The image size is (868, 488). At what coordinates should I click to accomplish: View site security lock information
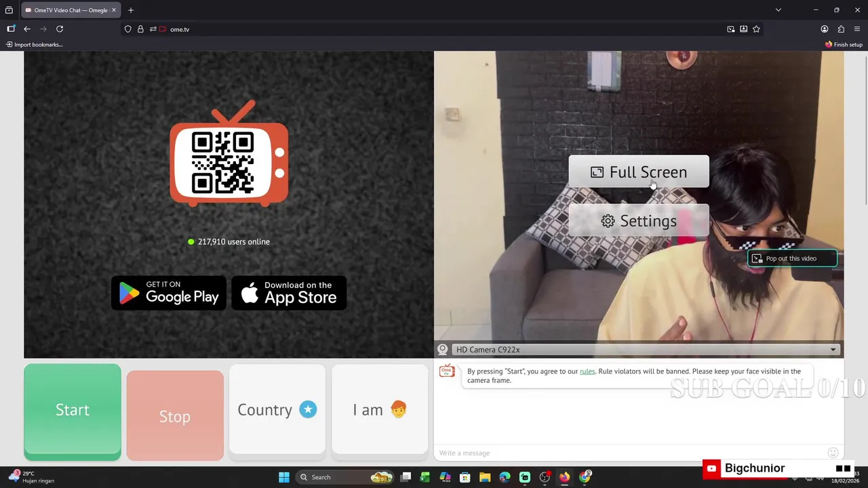click(140, 29)
